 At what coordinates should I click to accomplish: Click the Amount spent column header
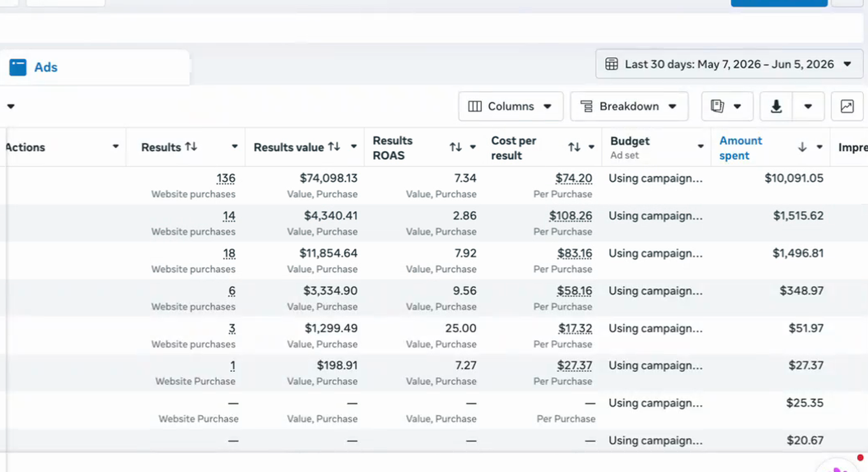740,148
